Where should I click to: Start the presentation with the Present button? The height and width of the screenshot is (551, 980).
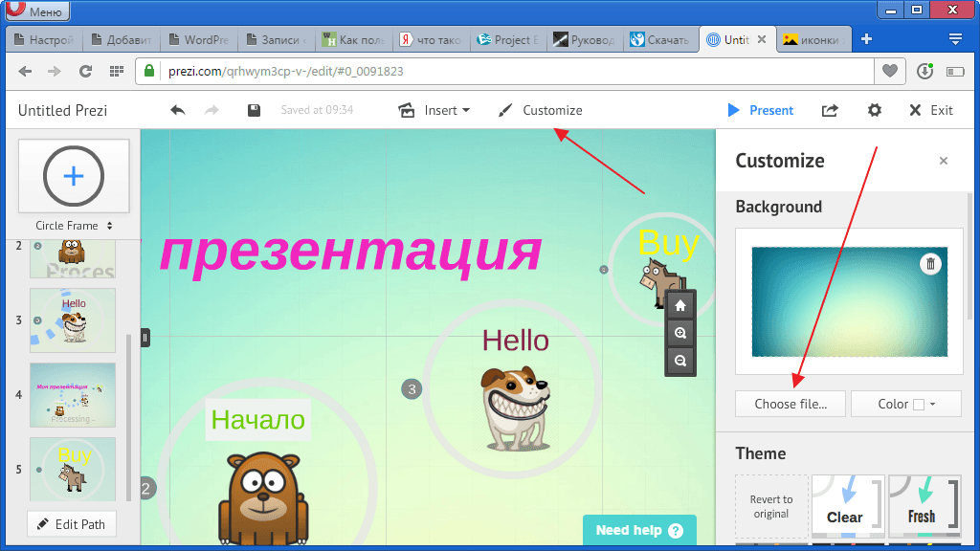pyautogui.click(x=761, y=110)
